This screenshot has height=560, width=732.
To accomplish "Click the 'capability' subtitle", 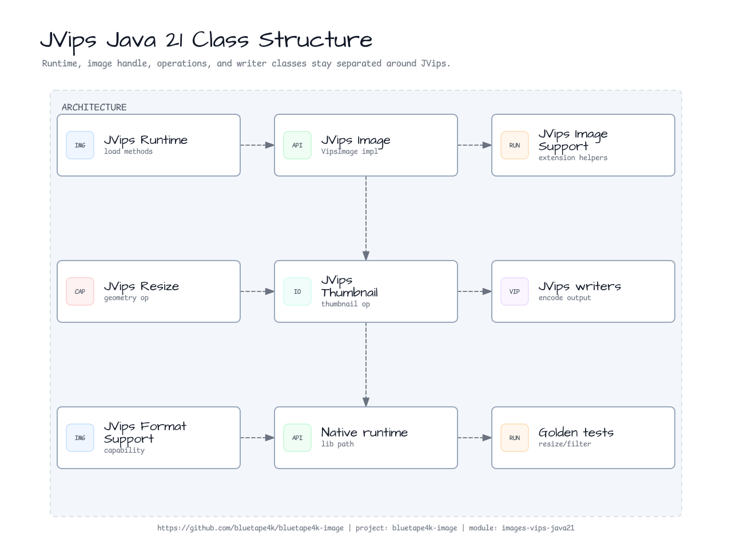I will pos(124,450).
